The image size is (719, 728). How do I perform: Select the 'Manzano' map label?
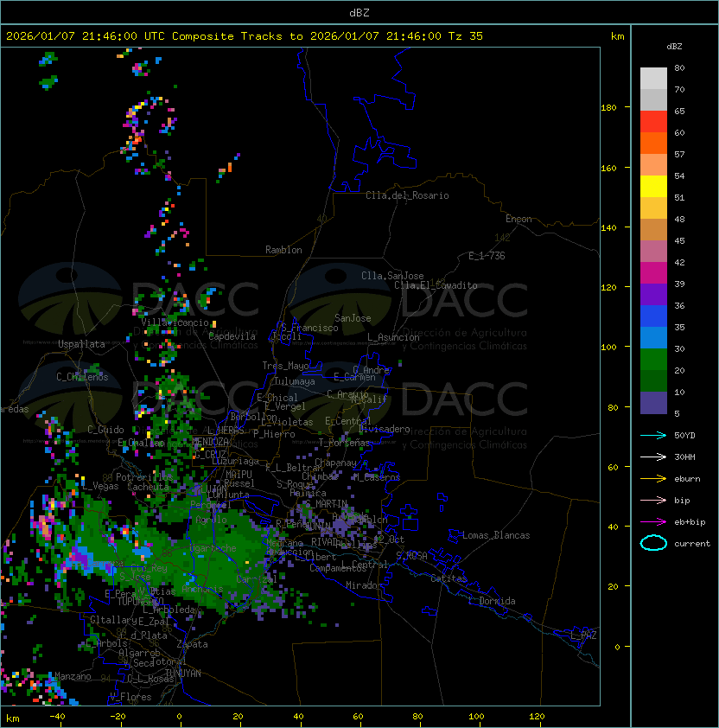click(x=73, y=676)
